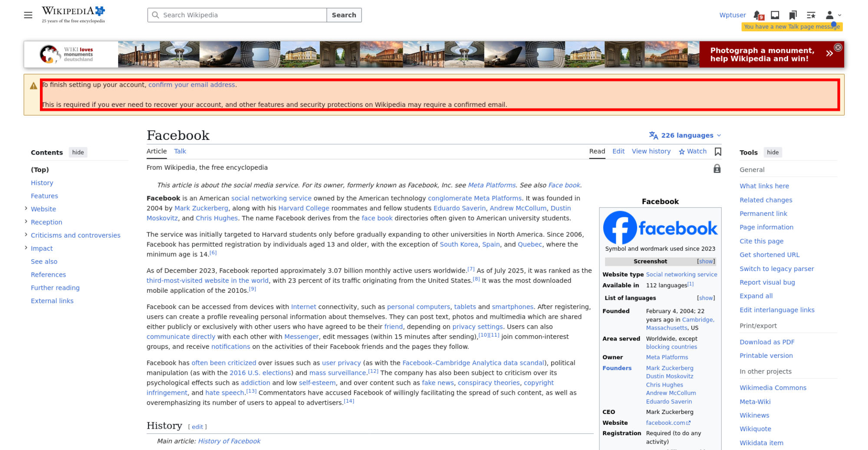Expand Criticisms and controversies in contents
The image size is (868, 450).
click(x=26, y=235)
